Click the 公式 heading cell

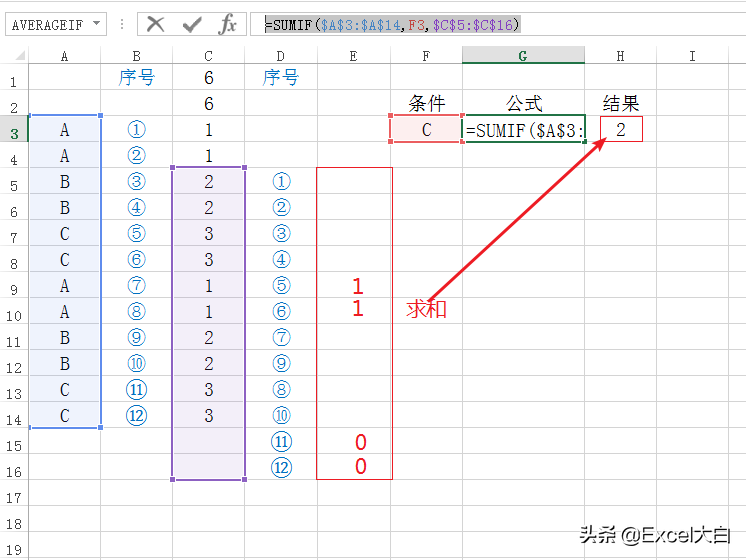523,103
